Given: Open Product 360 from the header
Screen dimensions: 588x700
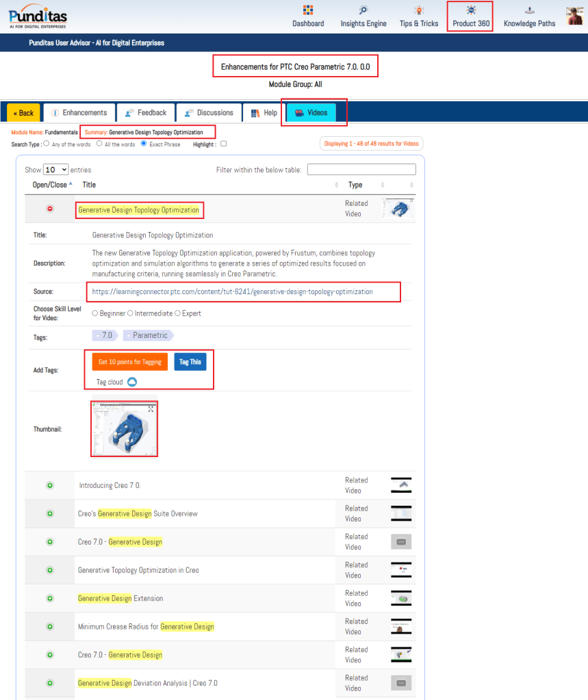Looking at the screenshot, I should (470, 10).
